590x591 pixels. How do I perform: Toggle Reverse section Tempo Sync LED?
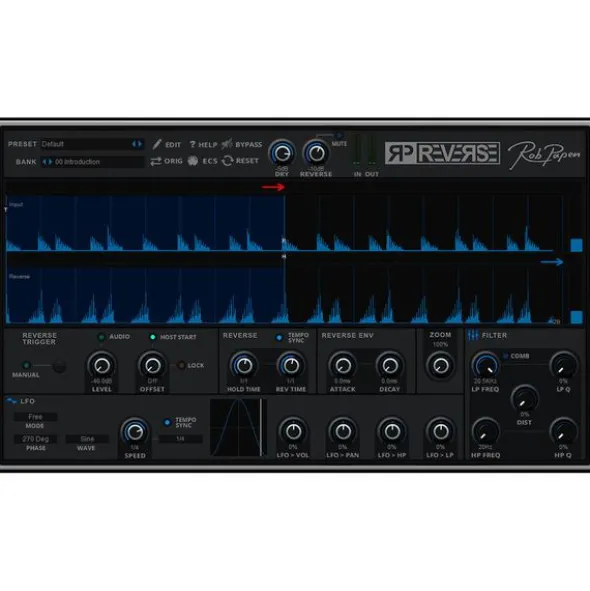[x=279, y=338]
